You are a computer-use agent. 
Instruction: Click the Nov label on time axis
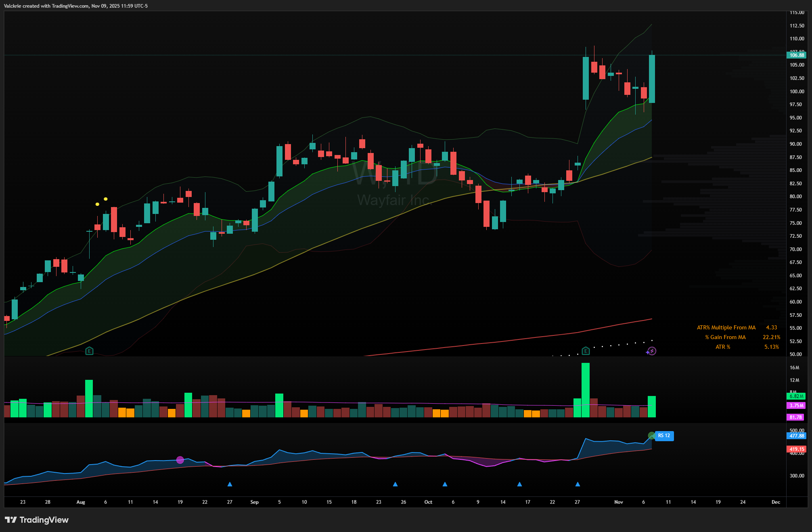coord(618,502)
